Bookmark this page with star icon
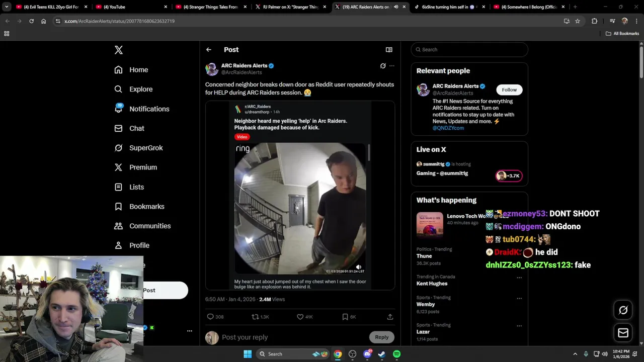The height and width of the screenshot is (362, 644). click(x=578, y=21)
